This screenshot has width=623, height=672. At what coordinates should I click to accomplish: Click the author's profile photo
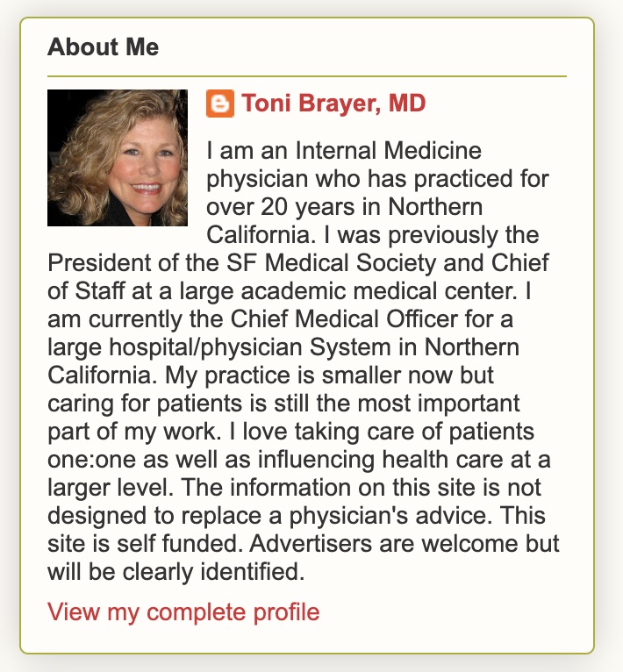coord(118,158)
